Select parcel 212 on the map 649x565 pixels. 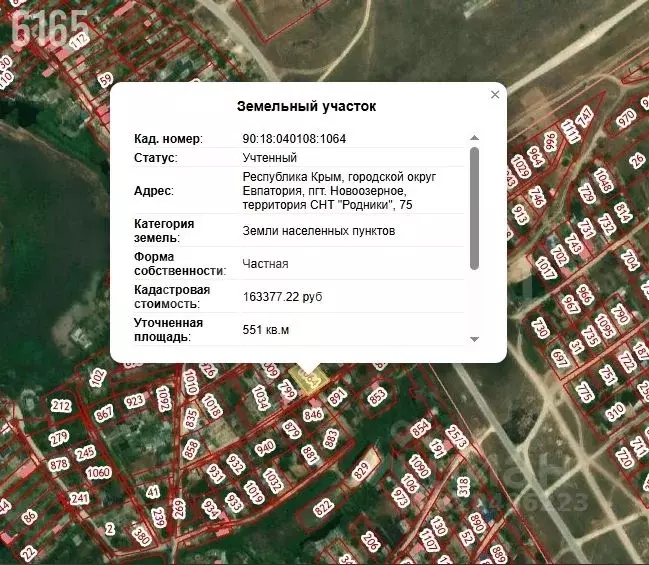pyautogui.click(x=61, y=405)
